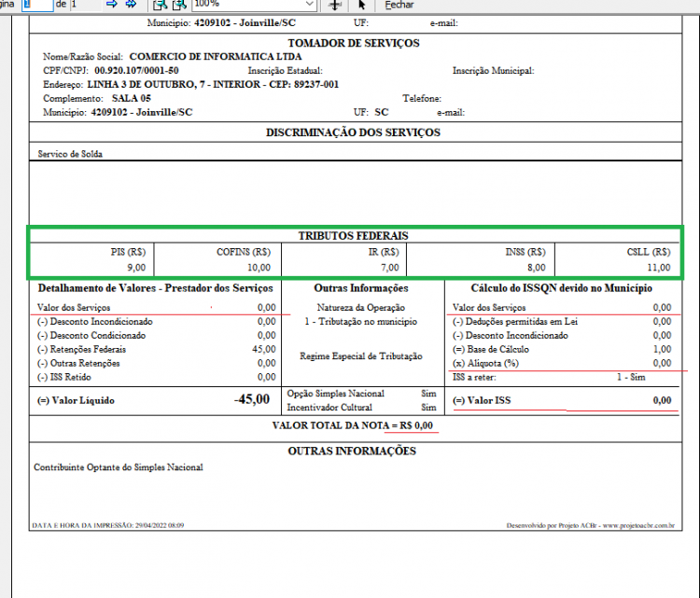Click the Retenções Federais value 45,00
700x598 pixels.
pyautogui.click(x=264, y=349)
